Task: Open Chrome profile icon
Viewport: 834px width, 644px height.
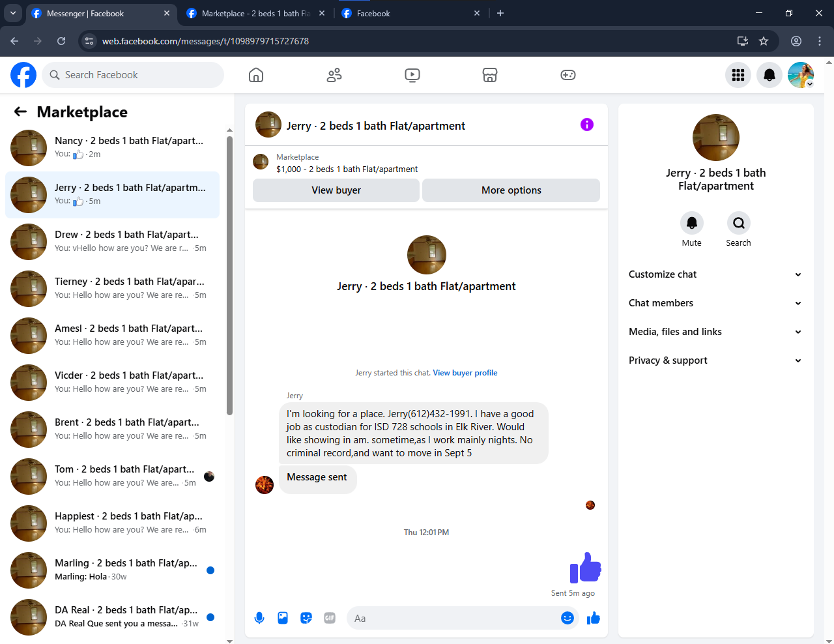Action: click(796, 41)
